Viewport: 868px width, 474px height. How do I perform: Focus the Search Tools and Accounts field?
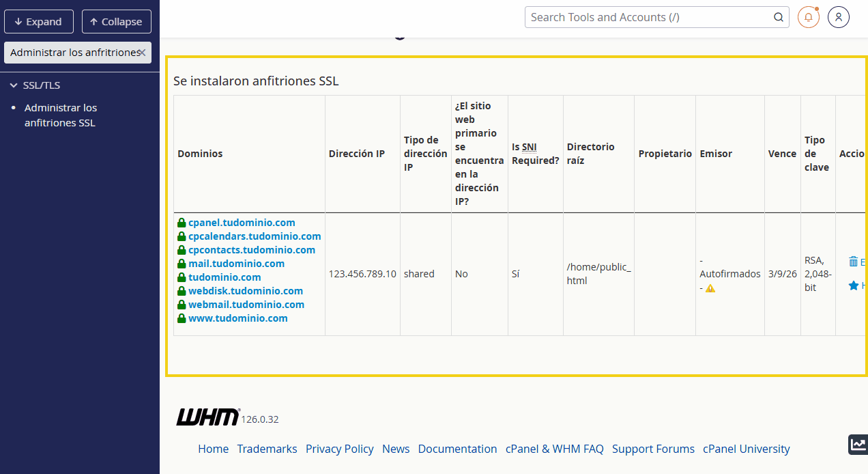point(648,18)
